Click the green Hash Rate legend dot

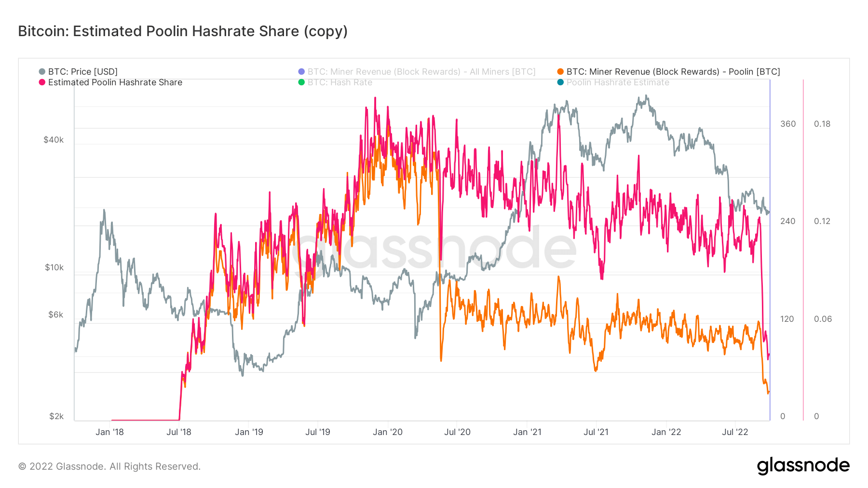[301, 82]
